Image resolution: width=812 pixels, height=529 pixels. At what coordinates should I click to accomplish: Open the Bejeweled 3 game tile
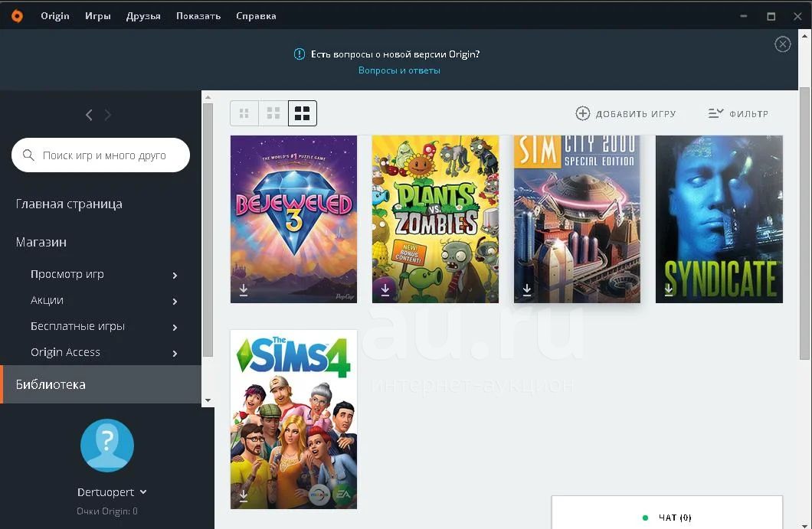[293, 219]
